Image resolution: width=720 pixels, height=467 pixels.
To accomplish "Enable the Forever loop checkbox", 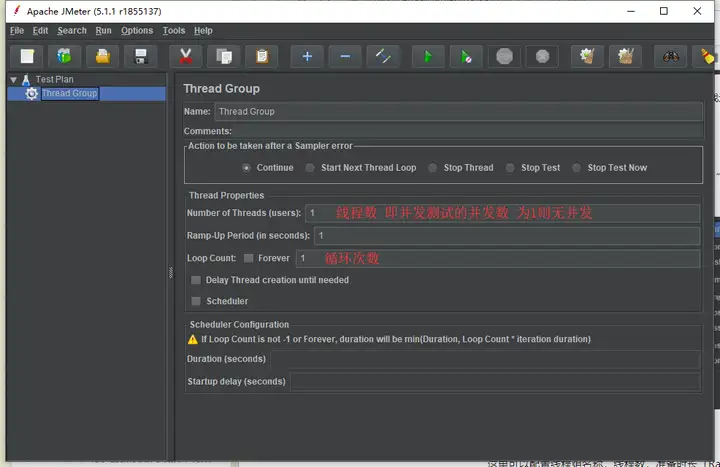I will tap(248, 258).
